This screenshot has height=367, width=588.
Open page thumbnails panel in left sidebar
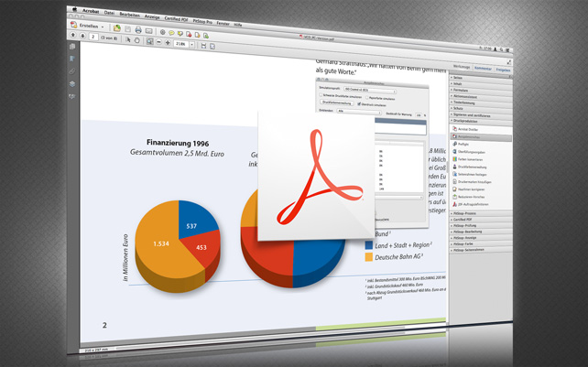coord(72,46)
